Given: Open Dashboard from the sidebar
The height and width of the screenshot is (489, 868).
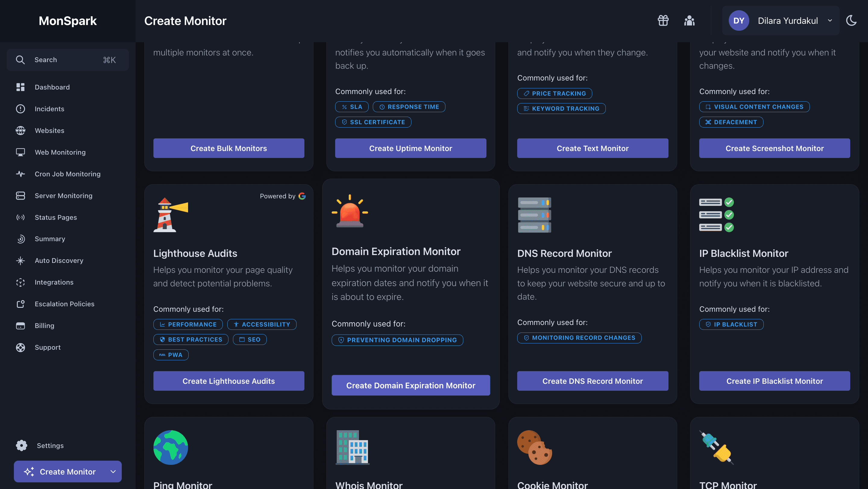Looking at the screenshot, I should [x=52, y=87].
